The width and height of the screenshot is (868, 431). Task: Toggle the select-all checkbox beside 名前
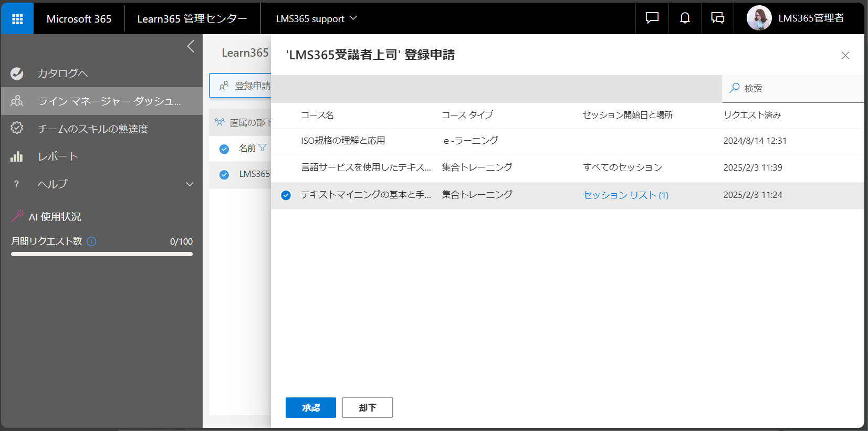click(x=224, y=149)
